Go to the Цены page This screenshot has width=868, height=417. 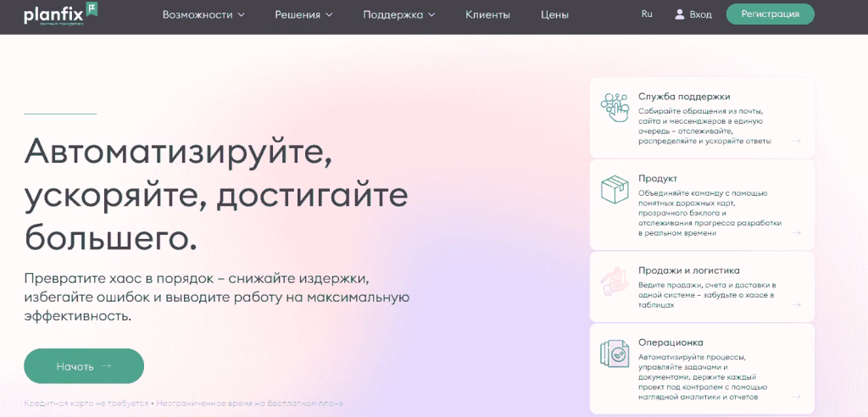coord(554,15)
